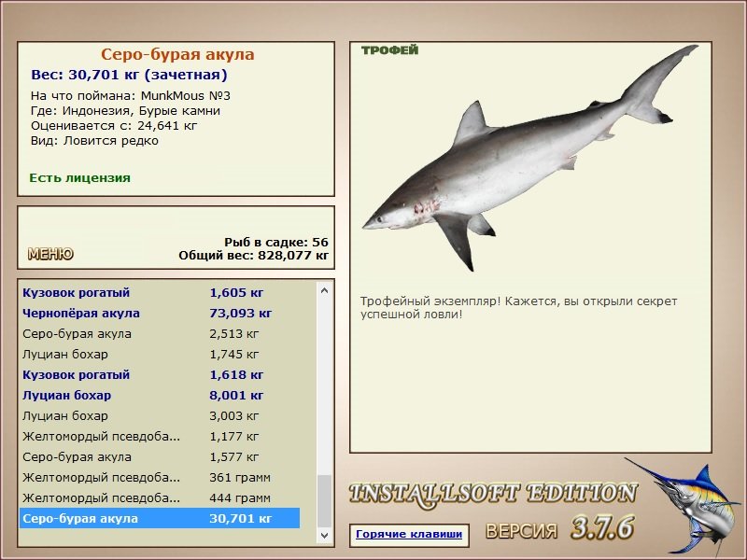Click the list scrollbar up arrow

324,290
